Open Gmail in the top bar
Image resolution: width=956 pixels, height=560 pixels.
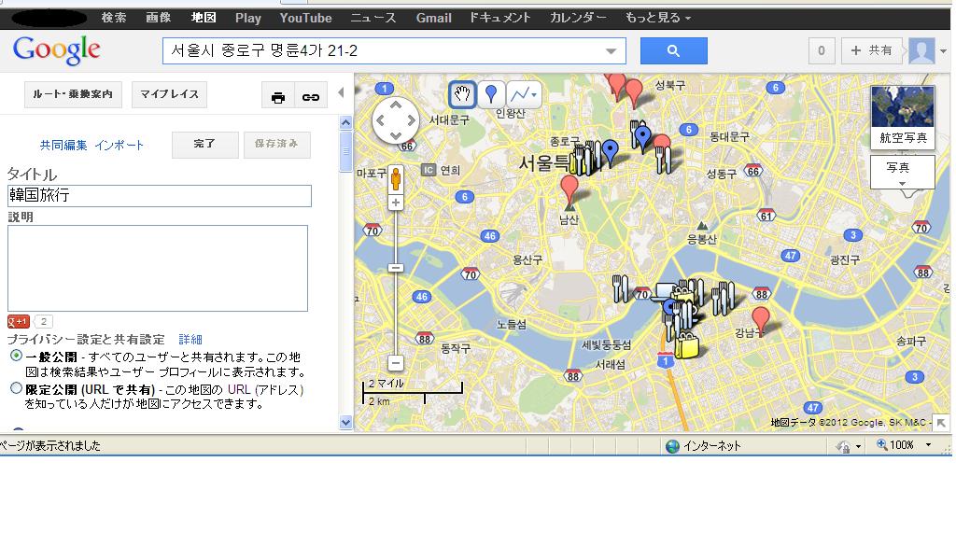[x=433, y=19]
